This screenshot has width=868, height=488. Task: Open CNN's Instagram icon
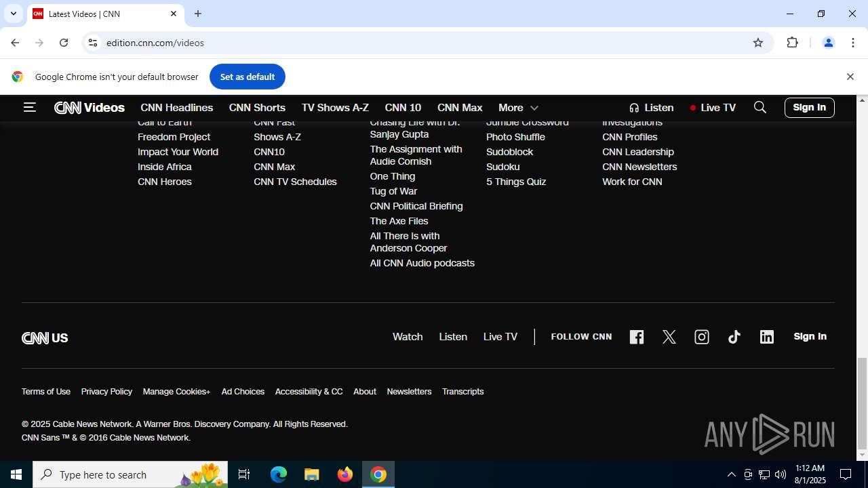(x=702, y=337)
